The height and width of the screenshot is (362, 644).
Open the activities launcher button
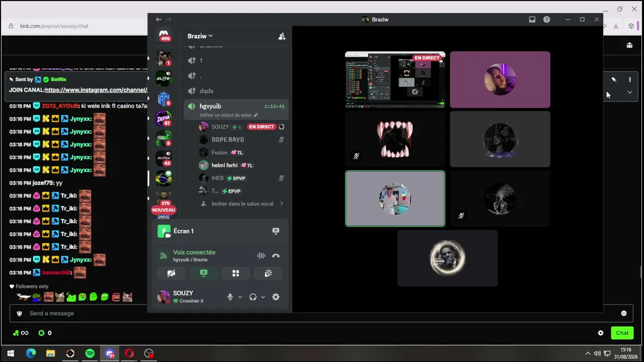coord(235,273)
